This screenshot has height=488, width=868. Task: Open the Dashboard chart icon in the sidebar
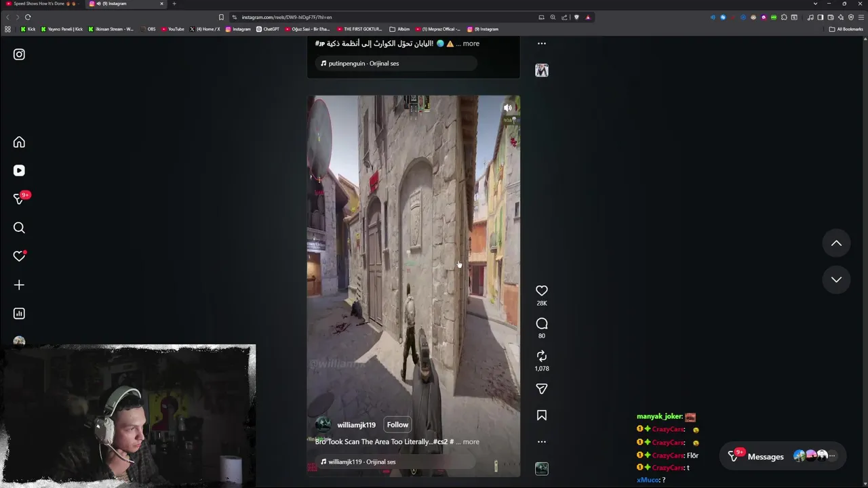(x=19, y=313)
